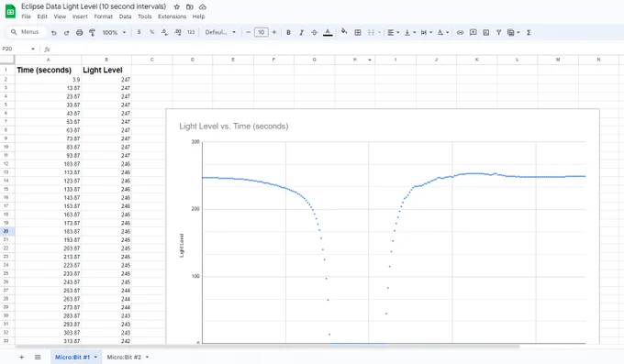The width and height of the screenshot is (624, 364).
Task: Search the Menus box
Action: [x=27, y=32]
